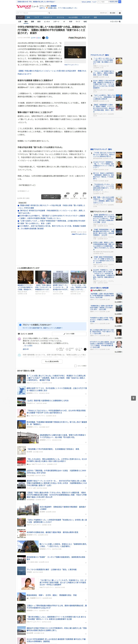Open the 「きつかったね、ごめんね」 recommended article thumbnail
Viewport: 138px width, 644px height.
click(x=78, y=277)
